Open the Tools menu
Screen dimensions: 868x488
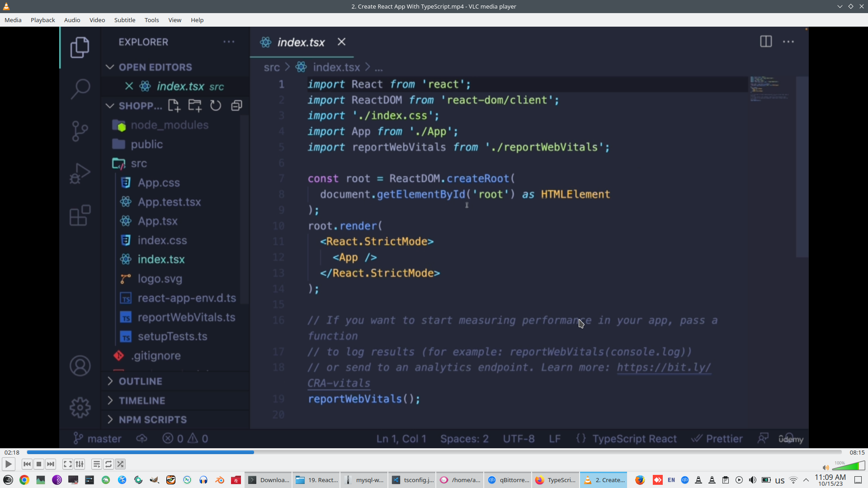[151, 20]
